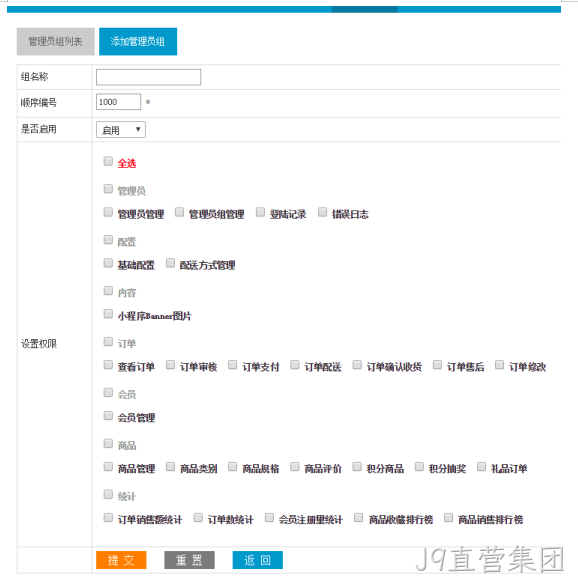Enable 商品收藏排行榜 permission
This screenshot has height=584, width=578.
[359, 517]
